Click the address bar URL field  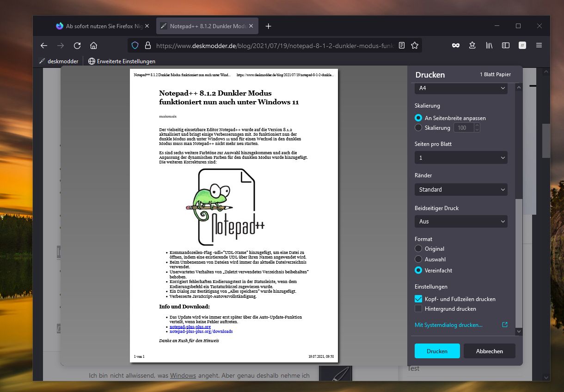pos(275,45)
